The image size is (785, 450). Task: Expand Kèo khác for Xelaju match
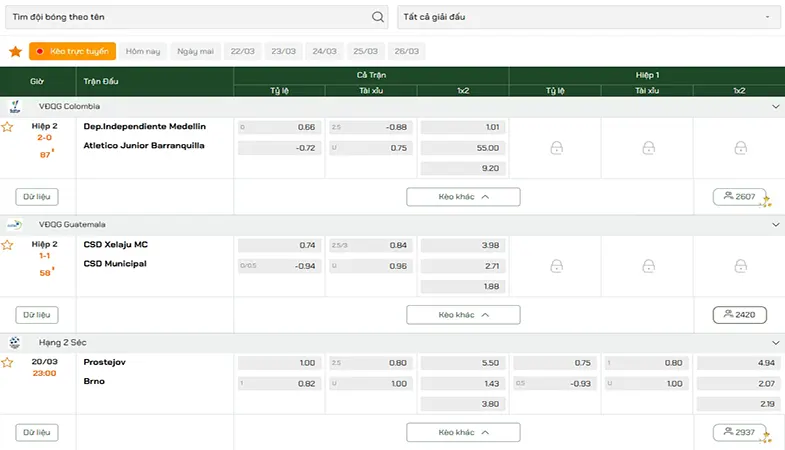(463, 315)
